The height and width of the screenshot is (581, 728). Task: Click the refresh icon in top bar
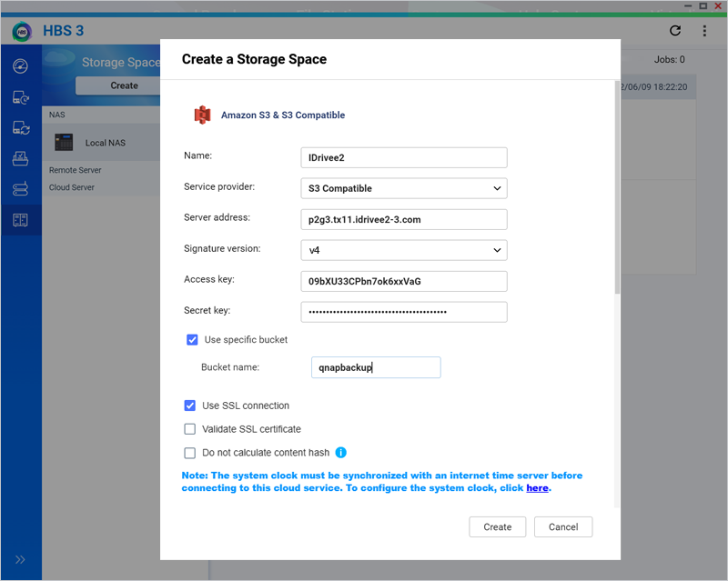(x=675, y=31)
